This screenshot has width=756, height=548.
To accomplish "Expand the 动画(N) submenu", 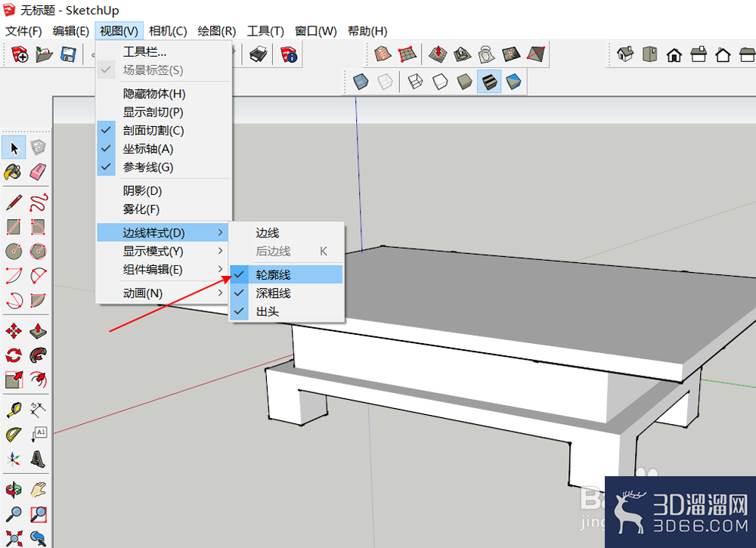I will pos(164,293).
